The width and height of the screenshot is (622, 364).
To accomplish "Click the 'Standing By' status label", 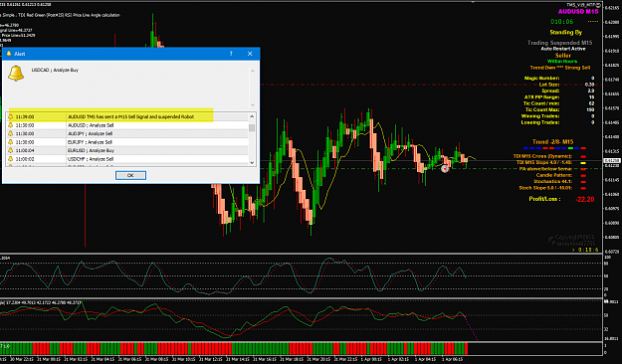I will click(565, 32).
